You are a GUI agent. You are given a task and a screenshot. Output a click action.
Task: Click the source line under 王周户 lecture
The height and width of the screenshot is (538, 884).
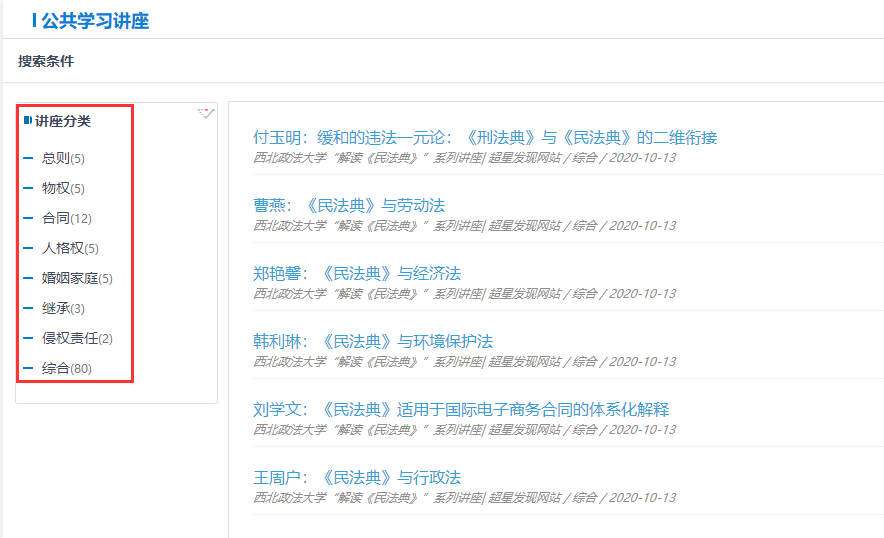click(x=464, y=498)
